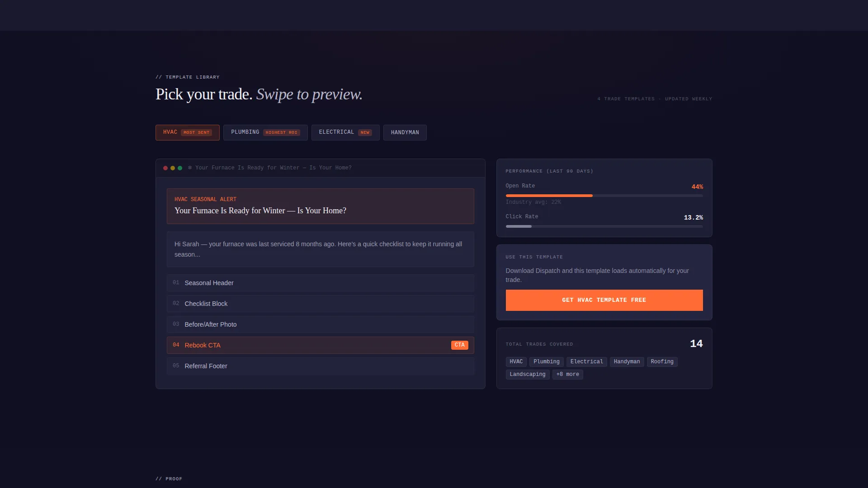The height and width of the screenshot is (488, 868).
Task: Choose the Handyman template tab
Action: (405, 132)
